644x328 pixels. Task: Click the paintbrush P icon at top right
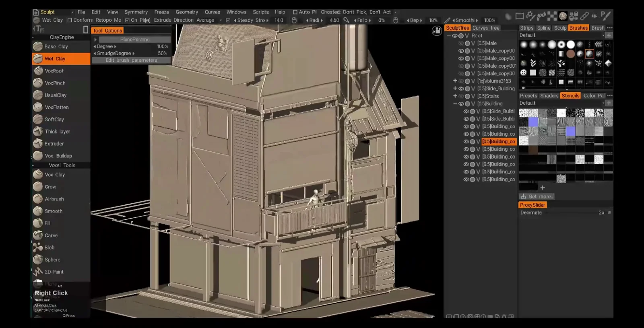tap(606, 16)
